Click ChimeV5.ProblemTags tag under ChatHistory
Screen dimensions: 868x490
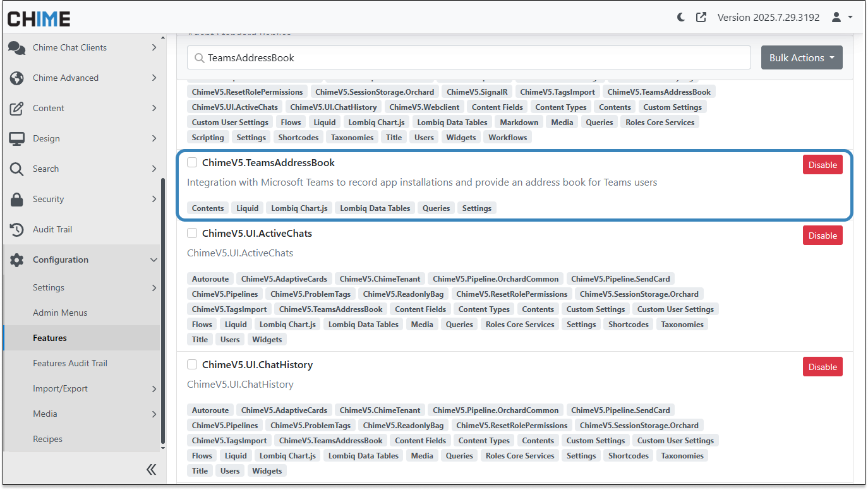coord(310,425)
